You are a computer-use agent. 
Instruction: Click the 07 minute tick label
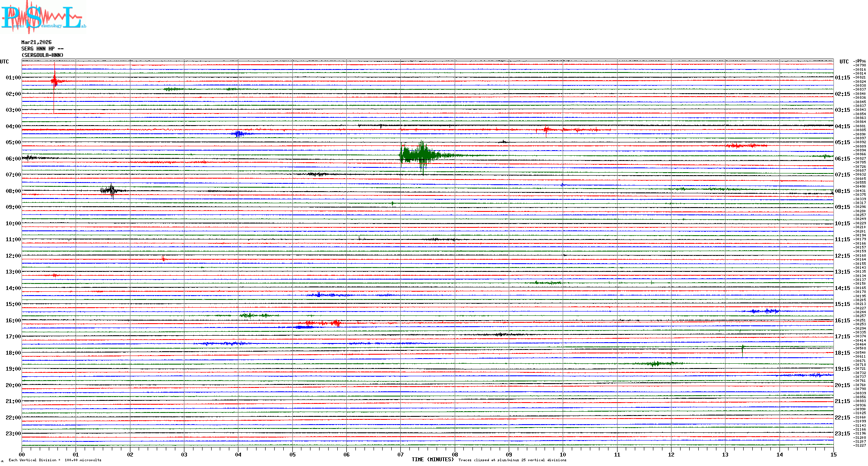tap(400, 454)
